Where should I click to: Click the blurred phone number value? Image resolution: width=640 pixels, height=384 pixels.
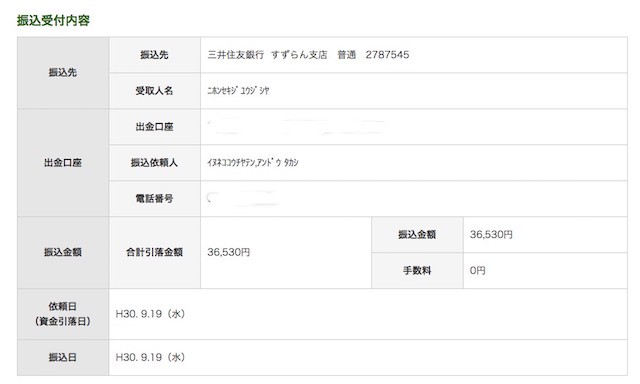pyautogui.click(x=243, y=198)
